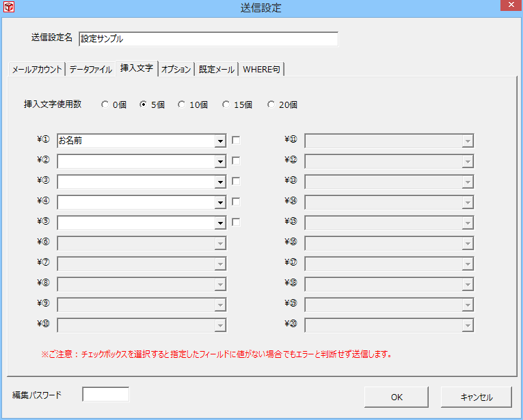Tick the checkbox next to ¥① field
The width and height of the screenshot is (523, 420).
coord(236,141)
